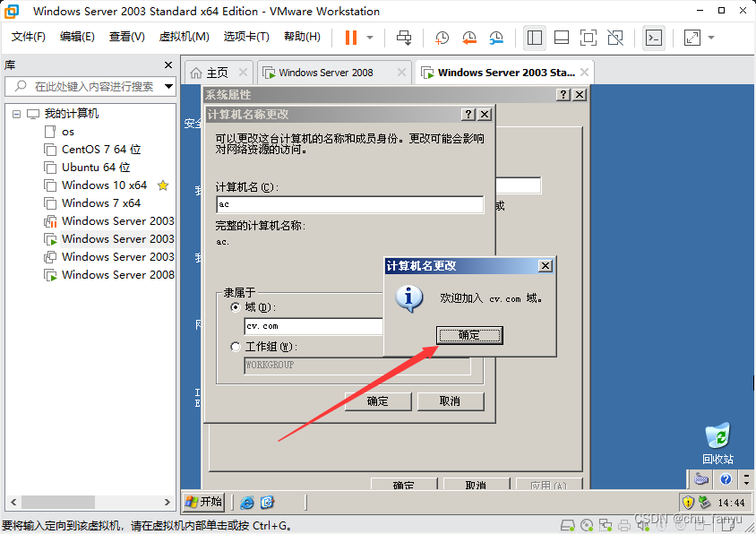Toggle Unity mode icon
The image size is (756, 534).
click(x=615, y=37)
